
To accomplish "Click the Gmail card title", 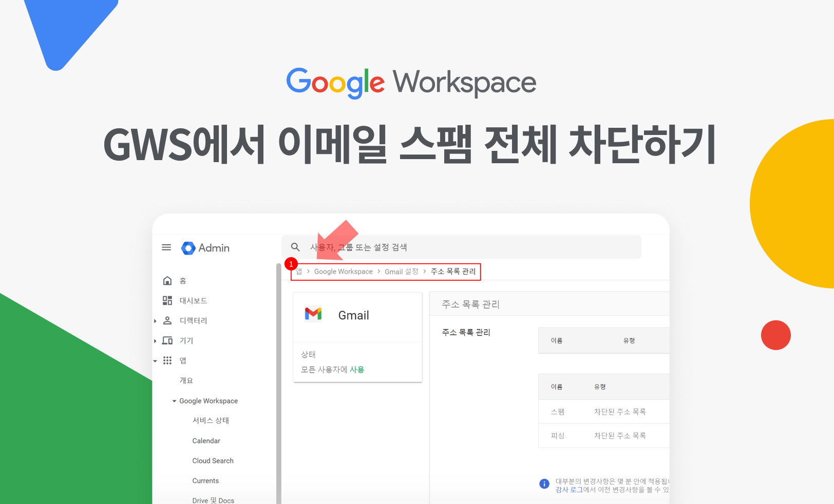I will [x=353, y=315].
